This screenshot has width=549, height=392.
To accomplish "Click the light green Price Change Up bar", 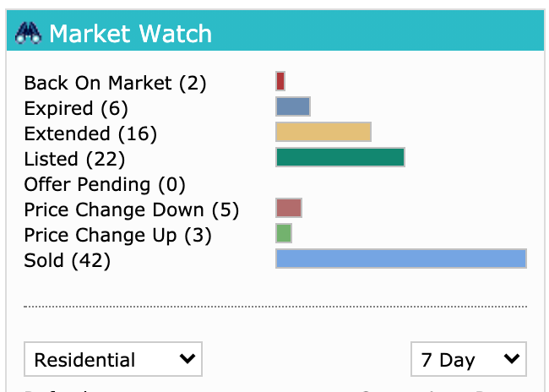I will click(284, 233).
